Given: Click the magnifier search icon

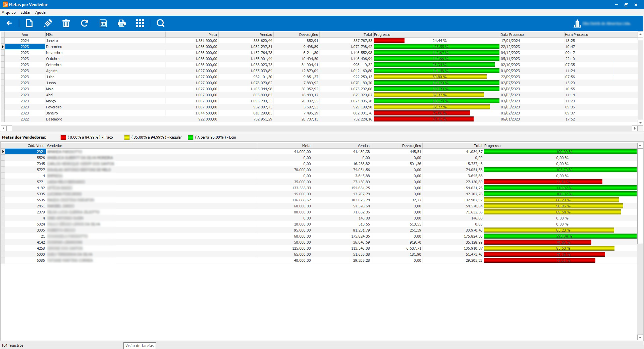Looking at the screenshot, I should (x=161, y=23).
